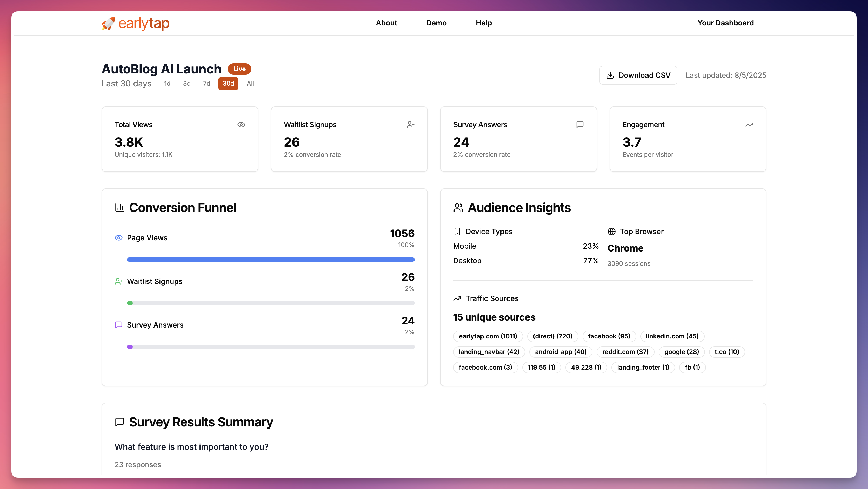This screenshot has height=489, width=868.
Task: Click the Mobile 23% value
Action: point(591,246)
